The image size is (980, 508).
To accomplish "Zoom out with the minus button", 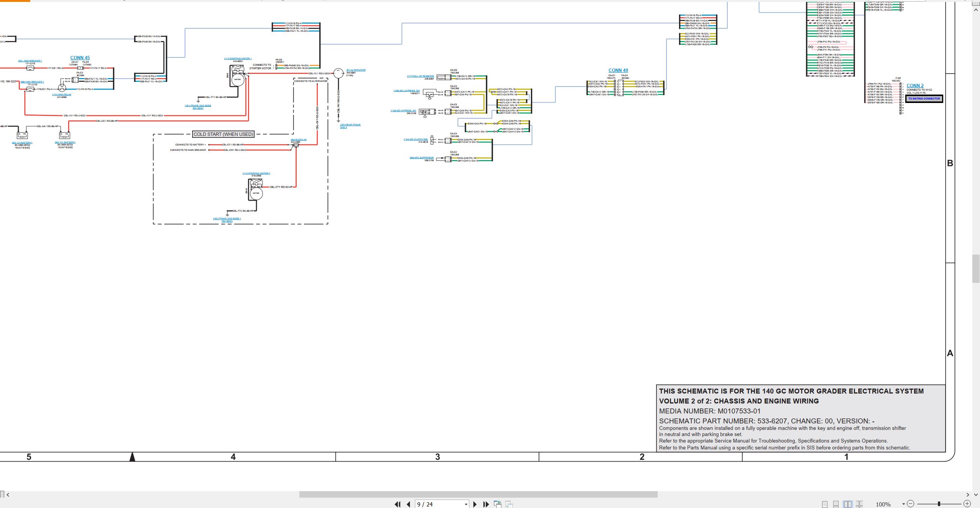I will pyautogui.click(x=911, y=504).
